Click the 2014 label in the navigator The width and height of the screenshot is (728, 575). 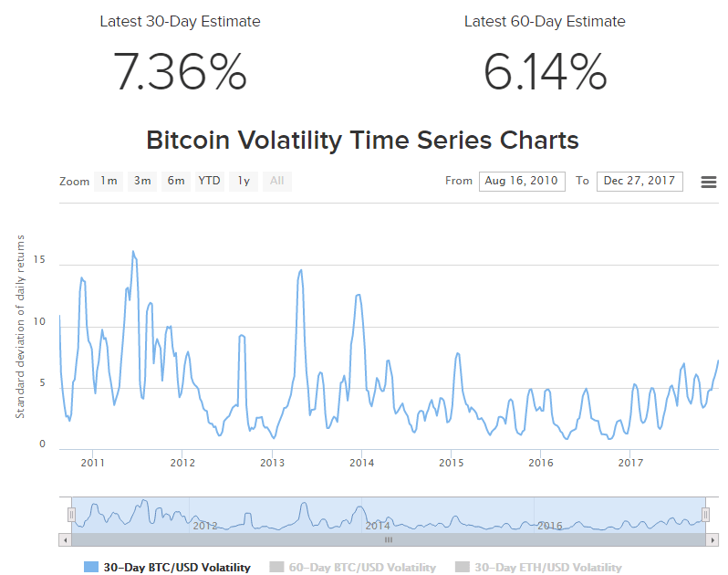(x=377, y=525)
